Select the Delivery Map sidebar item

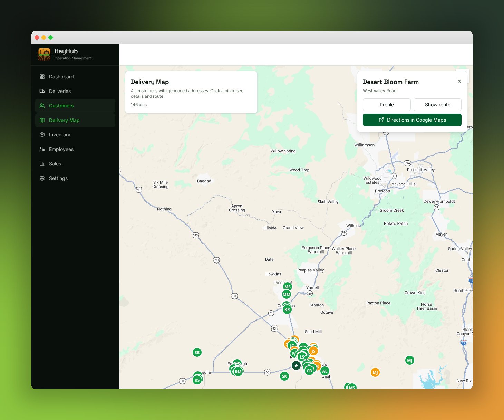75,120
